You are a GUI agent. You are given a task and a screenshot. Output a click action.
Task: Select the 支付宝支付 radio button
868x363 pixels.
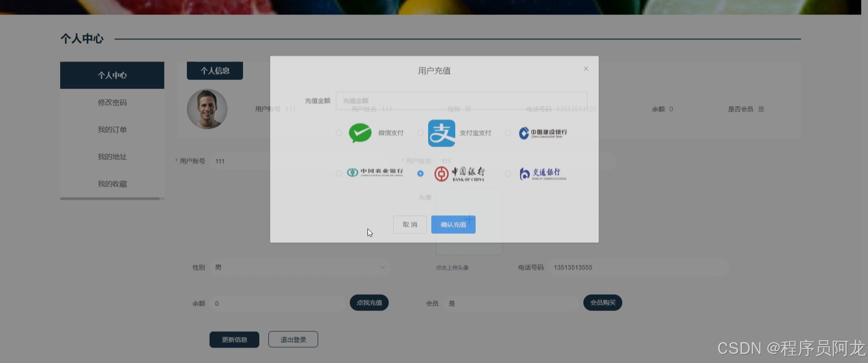(x=420, y=133)
